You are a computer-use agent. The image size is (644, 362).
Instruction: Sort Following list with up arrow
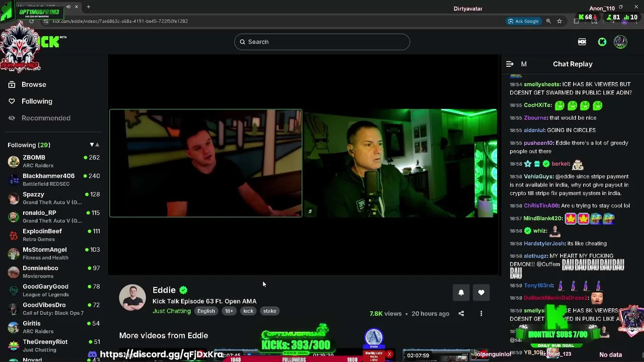97,145
